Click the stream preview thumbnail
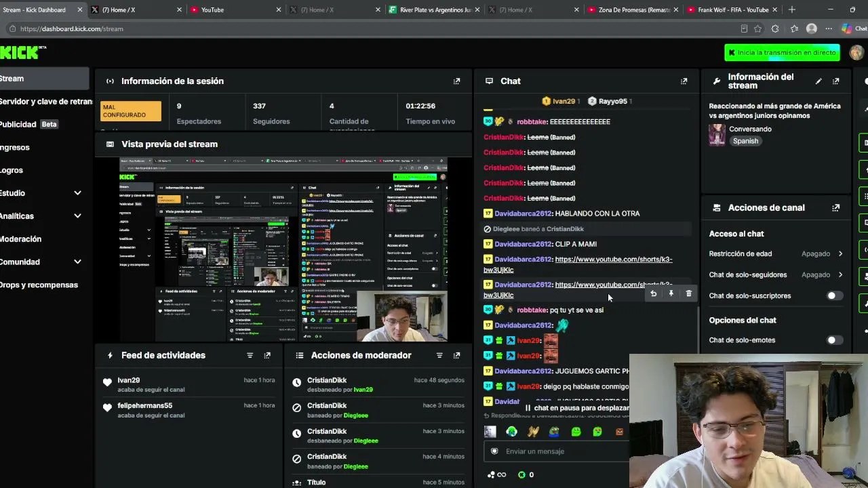The width and height of the screenshot is (868, 488). (283, 250)
